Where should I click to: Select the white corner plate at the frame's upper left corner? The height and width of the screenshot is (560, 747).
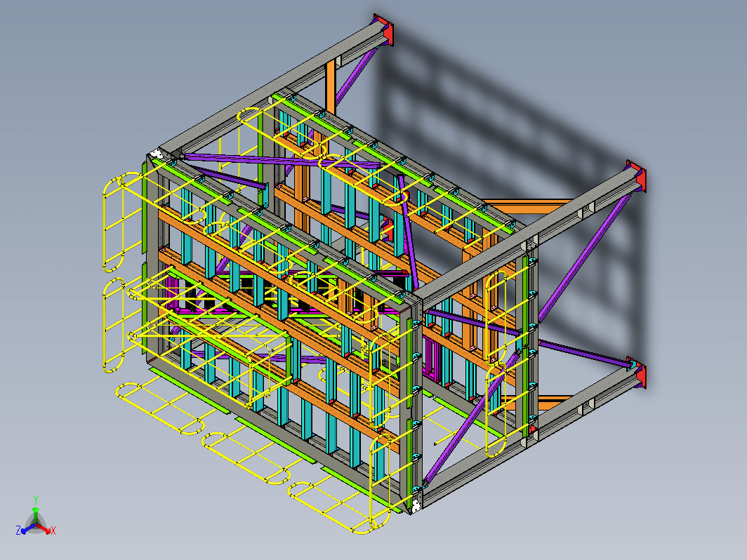click(x=155, y=155)
